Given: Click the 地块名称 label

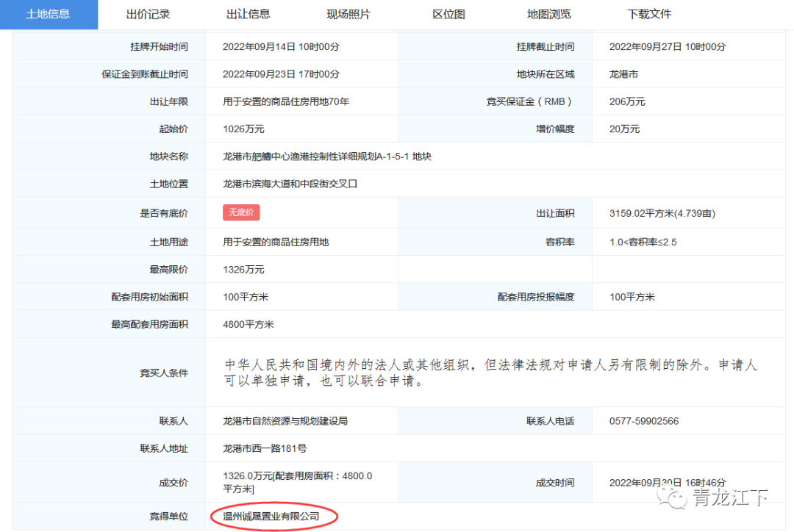Looking at the screenshot, I should point(168,157).
